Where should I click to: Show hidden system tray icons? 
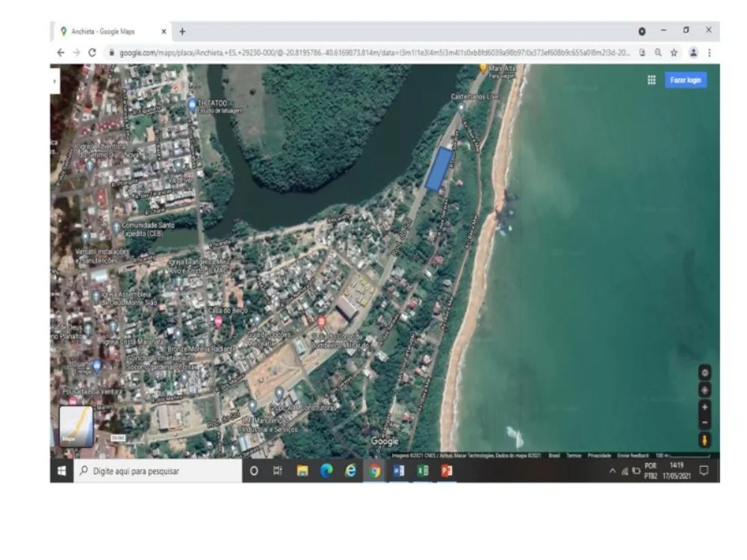613,471
